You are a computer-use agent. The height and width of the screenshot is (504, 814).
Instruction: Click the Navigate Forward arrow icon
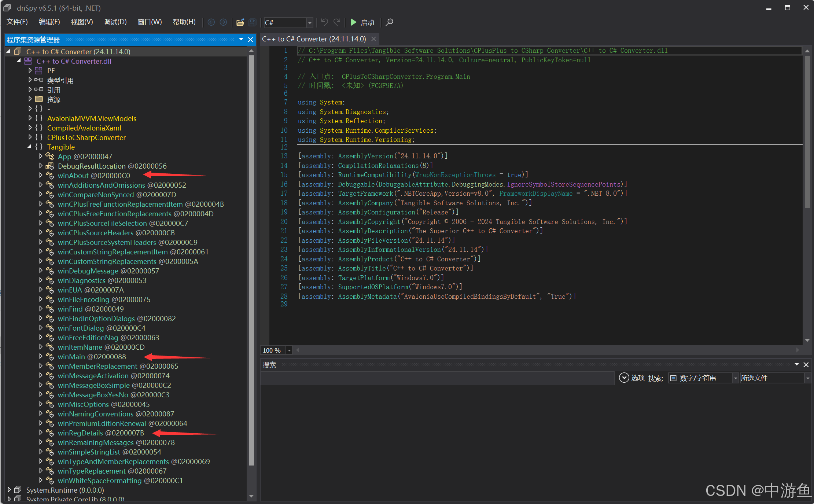point(223,22)
